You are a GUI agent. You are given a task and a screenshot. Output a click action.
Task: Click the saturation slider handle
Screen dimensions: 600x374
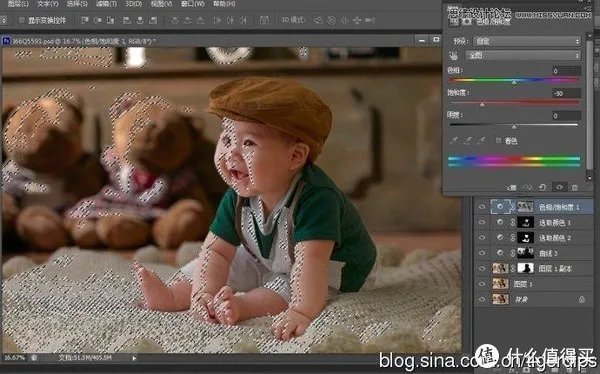[482, 104]
